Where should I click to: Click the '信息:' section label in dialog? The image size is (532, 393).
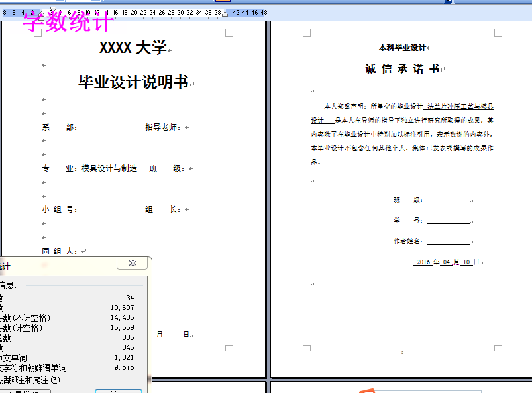[8, 285]
